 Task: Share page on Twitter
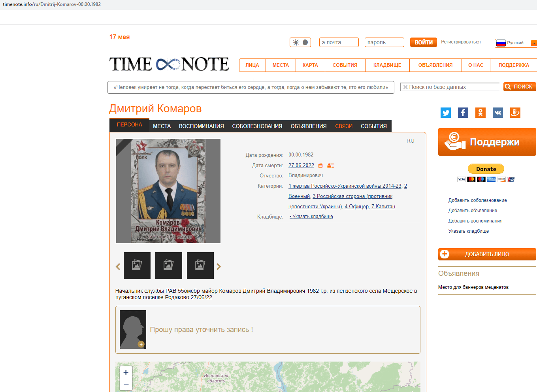pos(446,113)
